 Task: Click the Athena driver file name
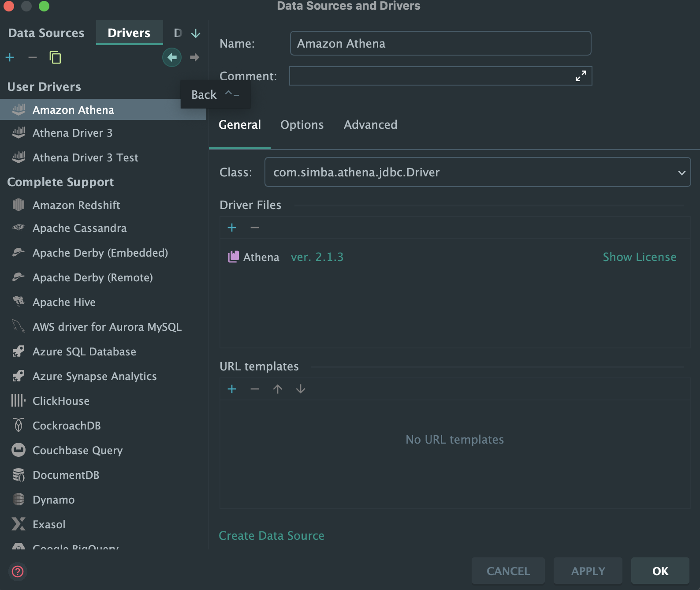click(x=261, y=257)
